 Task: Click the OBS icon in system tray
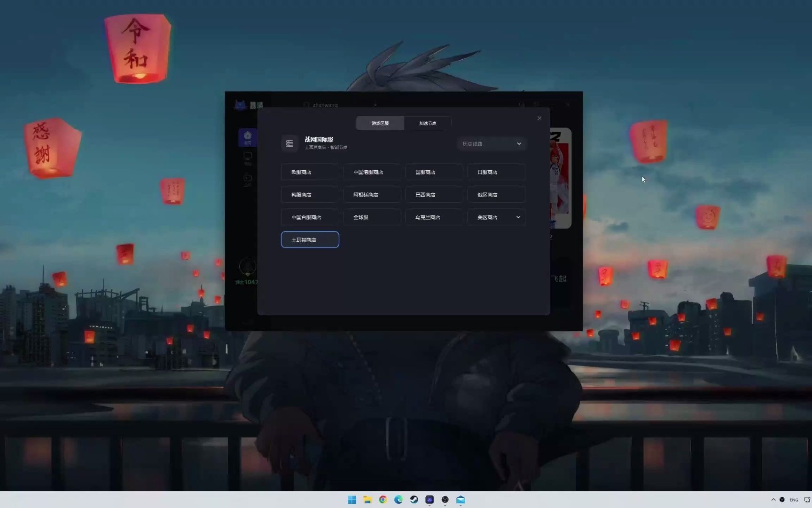tap(782, 500)
